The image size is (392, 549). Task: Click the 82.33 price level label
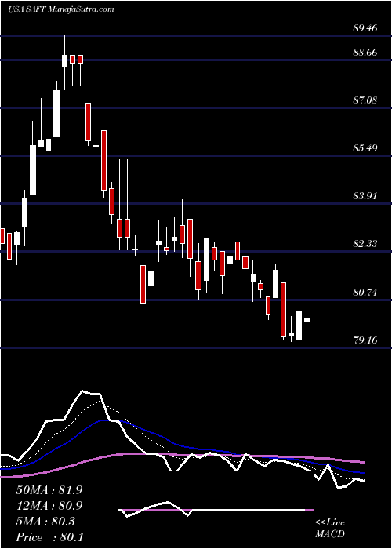pyautogui.click(x=365, y=244)
